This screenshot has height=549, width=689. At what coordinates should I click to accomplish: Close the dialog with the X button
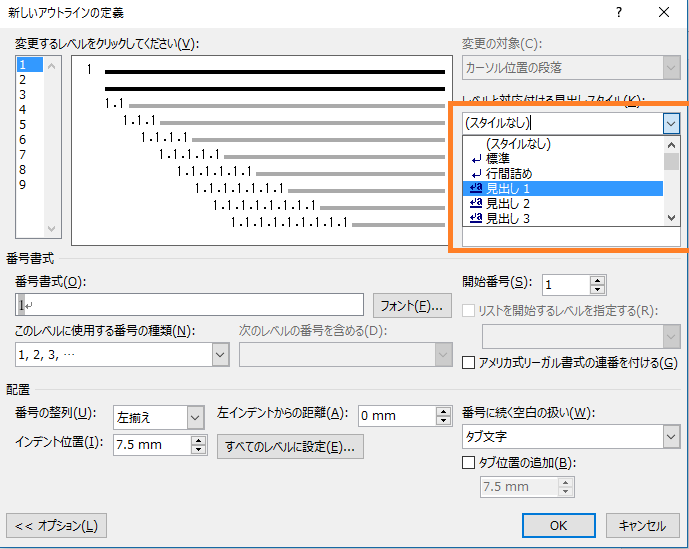click(664, 12)
